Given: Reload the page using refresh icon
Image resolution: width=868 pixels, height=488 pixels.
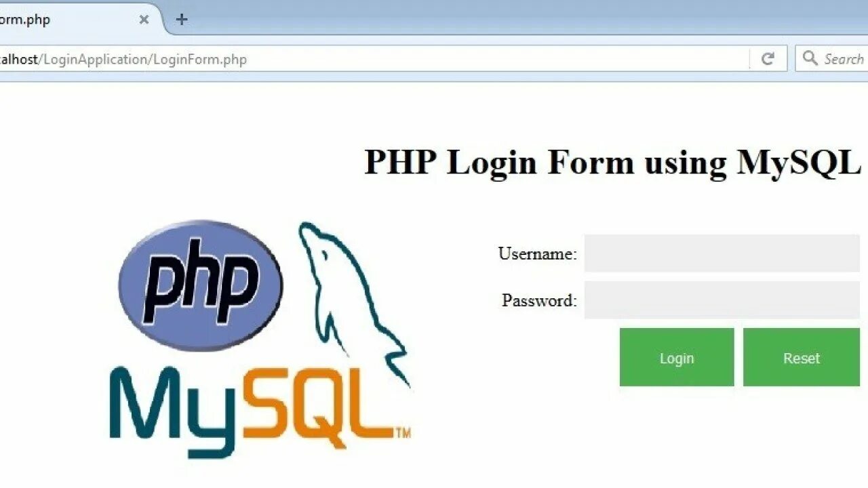Looking at the screenshot, I should (x=768, y=59).
